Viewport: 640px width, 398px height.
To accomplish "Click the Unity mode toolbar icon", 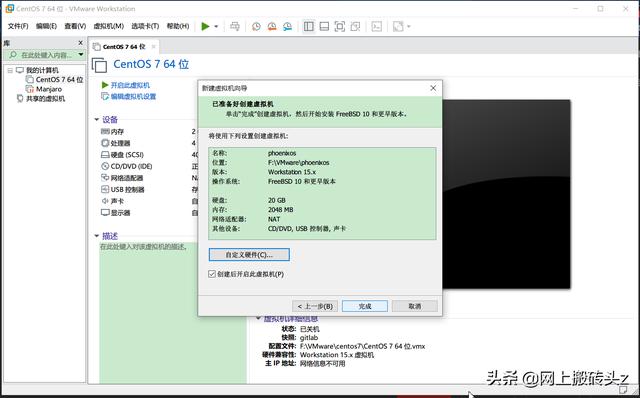I will [x=355, y=27].
